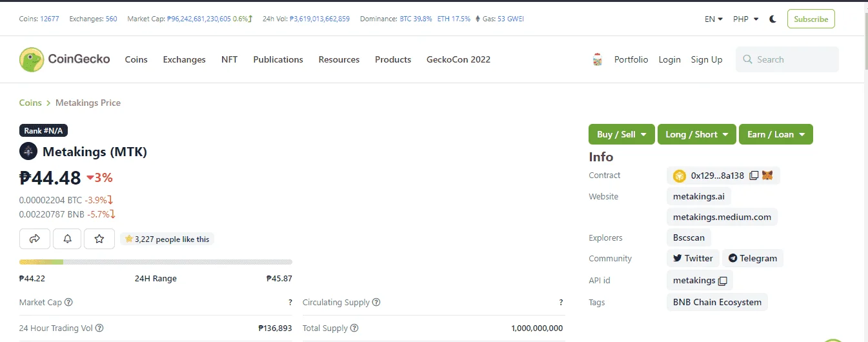868x342 pixels.
Task: Copy the contract address icon
Action: click(x=754, y=176)
